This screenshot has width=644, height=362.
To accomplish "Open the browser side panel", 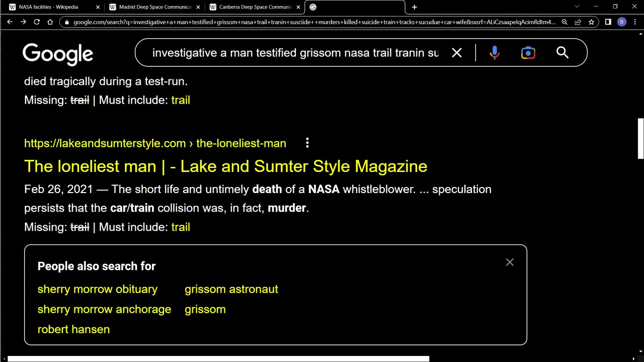I will 608,22.
